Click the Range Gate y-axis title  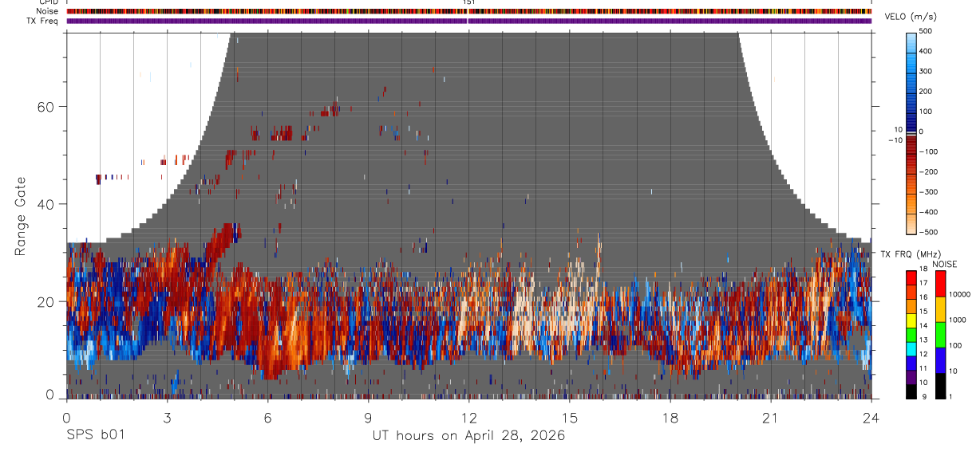[21, 217]
